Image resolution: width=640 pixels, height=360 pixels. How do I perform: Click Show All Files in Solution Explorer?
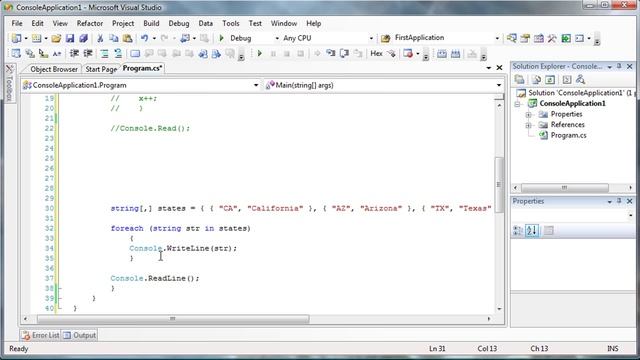(x=536, y=80)
